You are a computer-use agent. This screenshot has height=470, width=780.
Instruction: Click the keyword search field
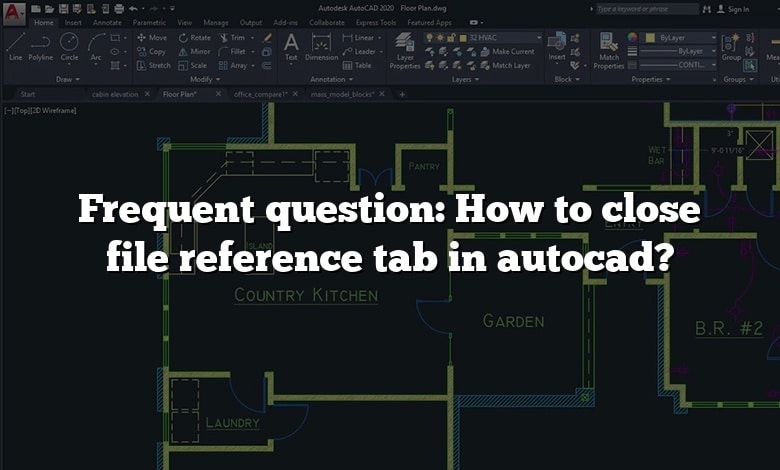[x=647, y=9]
